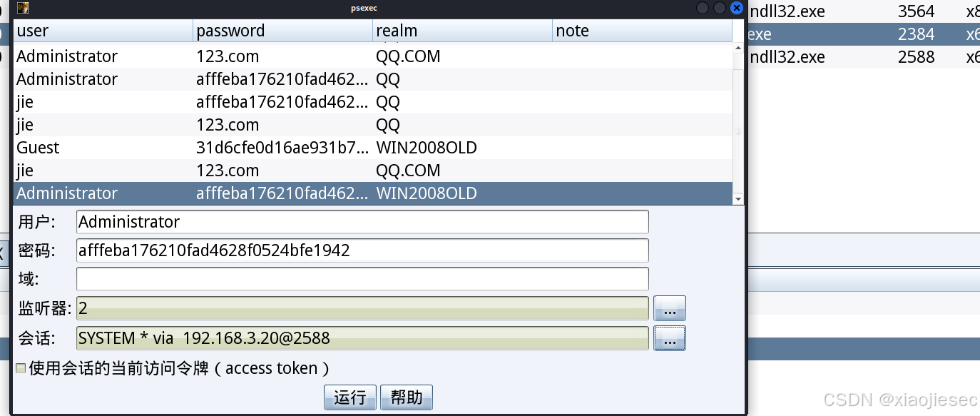Select Administrator hash row with realm QQ
Viewport: 980px width, 416px height.
coord(373,79)
